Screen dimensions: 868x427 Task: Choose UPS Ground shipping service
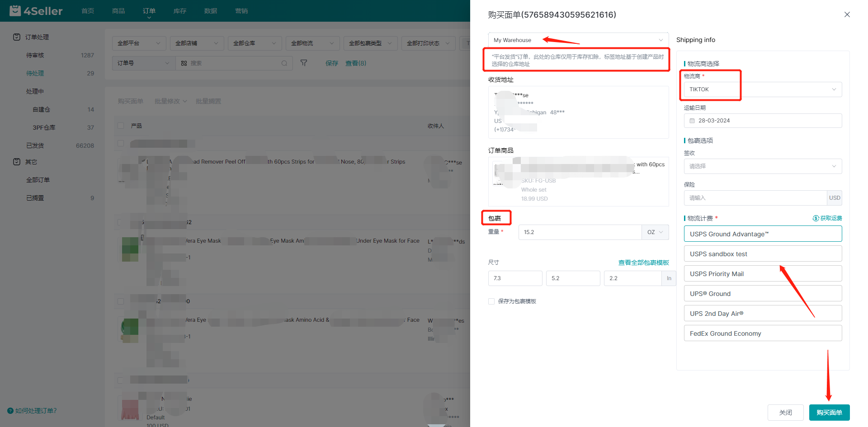coord(763,294)
